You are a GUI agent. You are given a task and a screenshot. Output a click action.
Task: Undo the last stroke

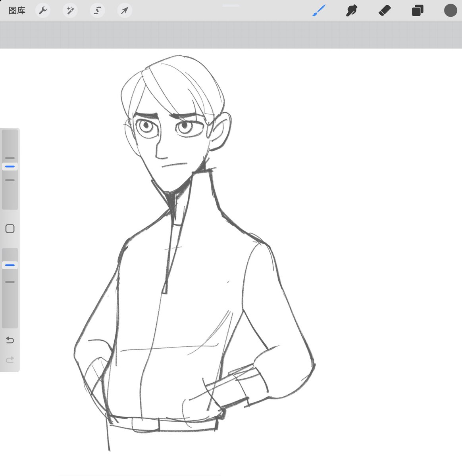pyautogui.click(x=10, y=340)
